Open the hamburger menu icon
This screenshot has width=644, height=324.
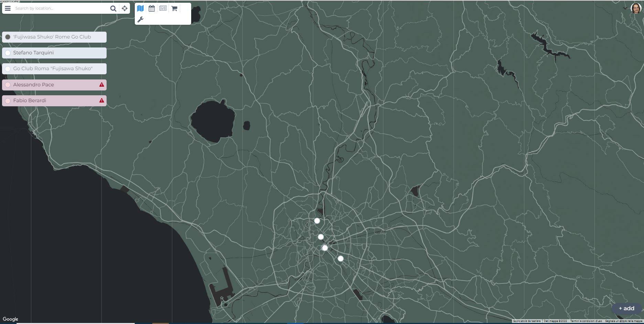pos(7,8)
